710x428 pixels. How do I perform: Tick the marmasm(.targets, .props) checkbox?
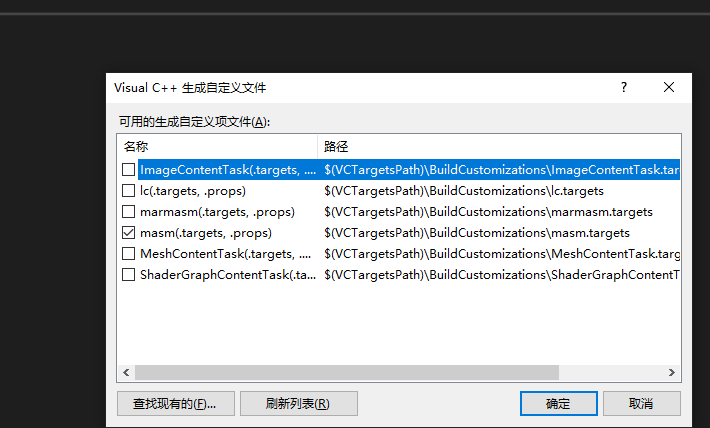click(129, 212)
